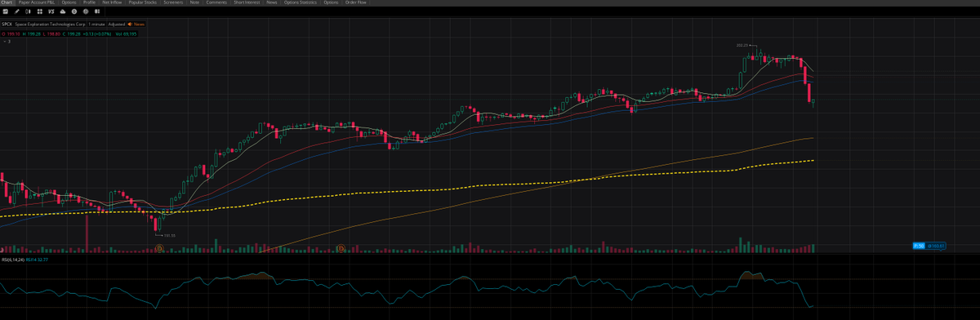The image size is (980, 320).
Task: Open the Adjusted price dropdown
Action: pos(117,24)
